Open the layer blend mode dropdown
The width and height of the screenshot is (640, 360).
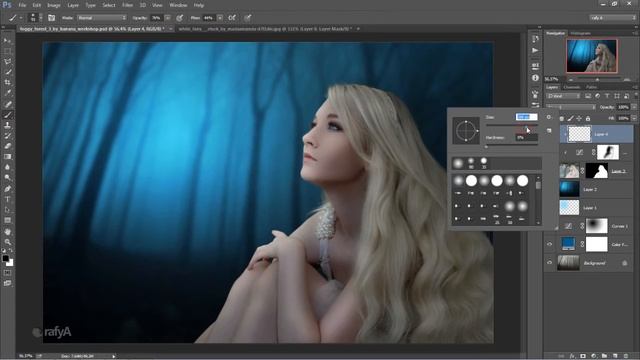pyautogui.click(x=571, y=107)
